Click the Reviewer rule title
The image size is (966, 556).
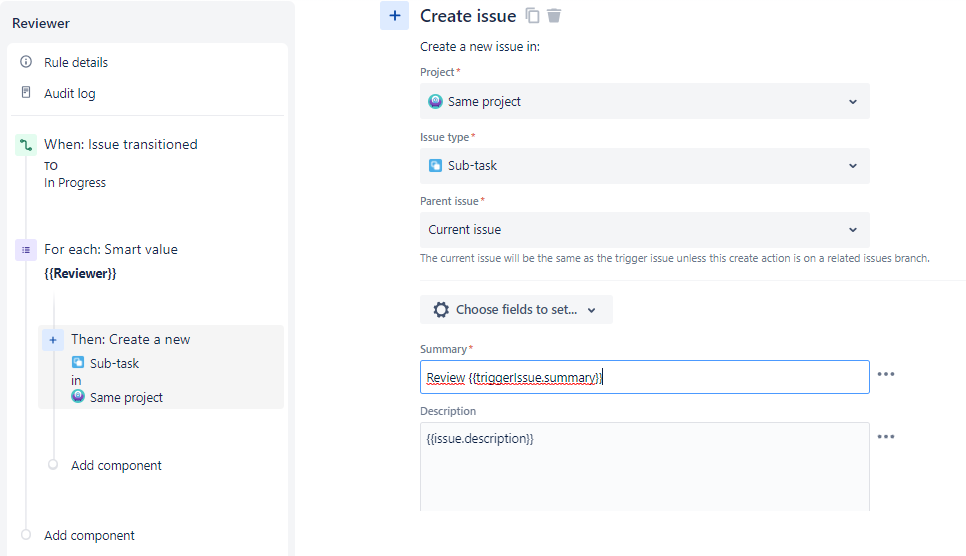coord(41,23)
